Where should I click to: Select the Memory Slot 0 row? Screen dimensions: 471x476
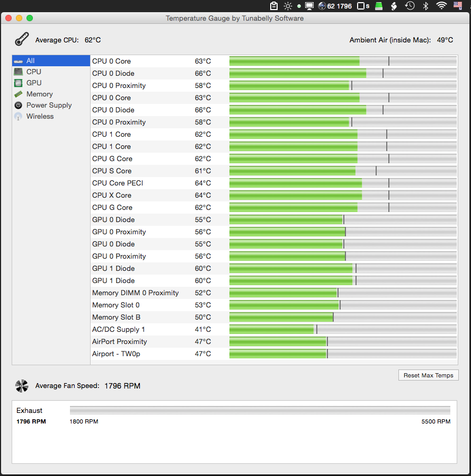274,305
